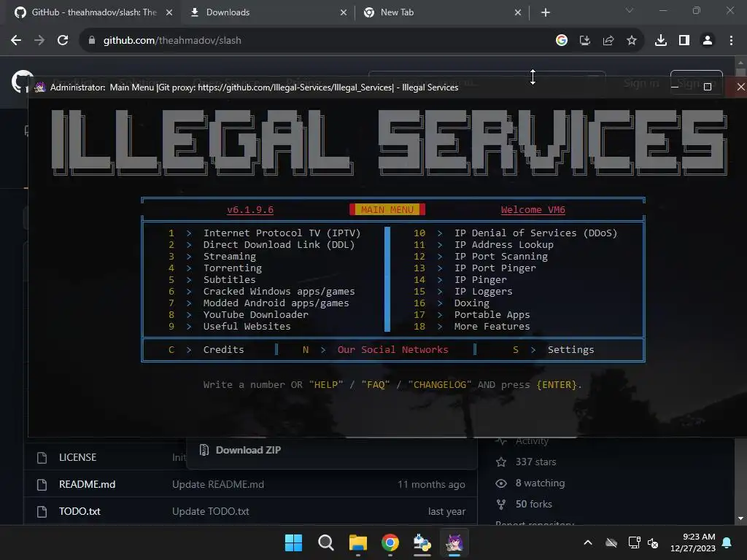Open File Explorer from taskbar

(357, 542)
